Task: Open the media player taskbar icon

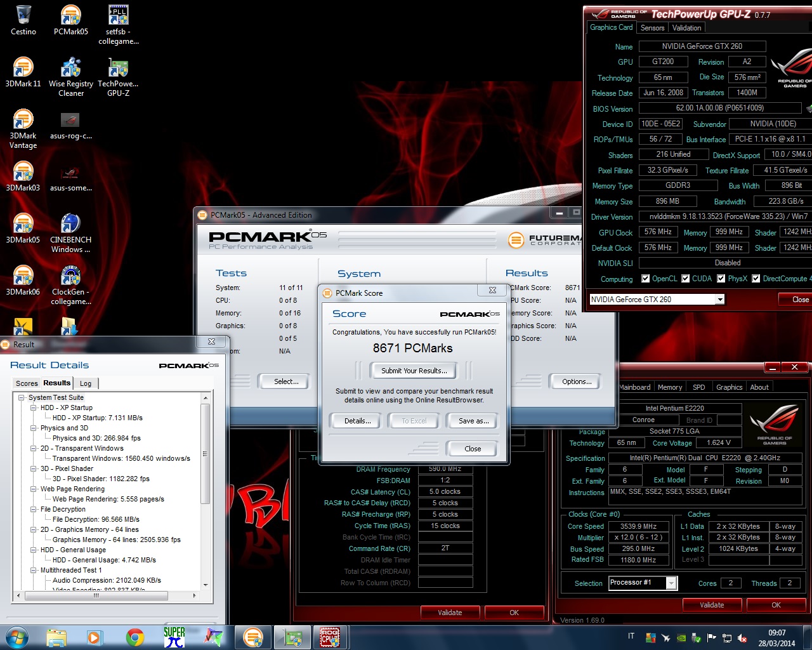Action: (x=95, y=637)
